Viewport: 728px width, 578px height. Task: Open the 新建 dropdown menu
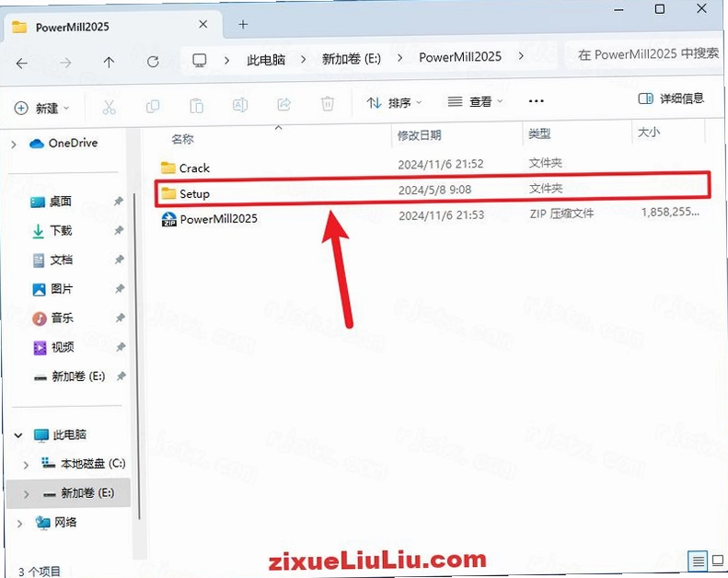[41, 109]
